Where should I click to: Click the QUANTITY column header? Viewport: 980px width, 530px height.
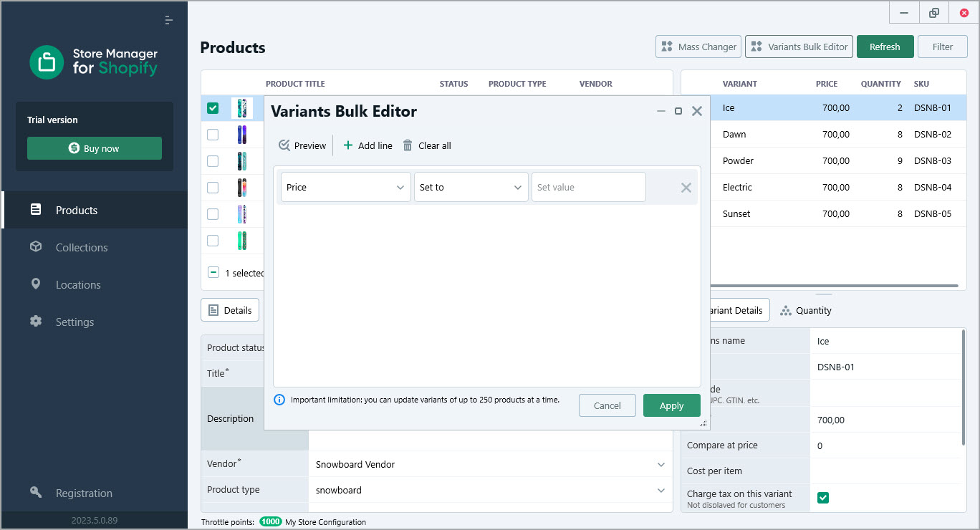point(881,84)
